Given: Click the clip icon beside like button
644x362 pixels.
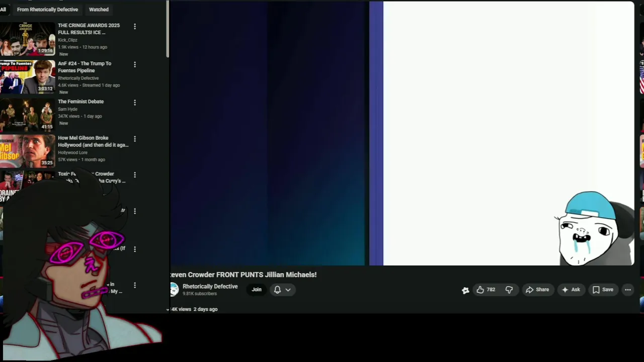Looking at the screenshot, I should click(x=465, y=290).
